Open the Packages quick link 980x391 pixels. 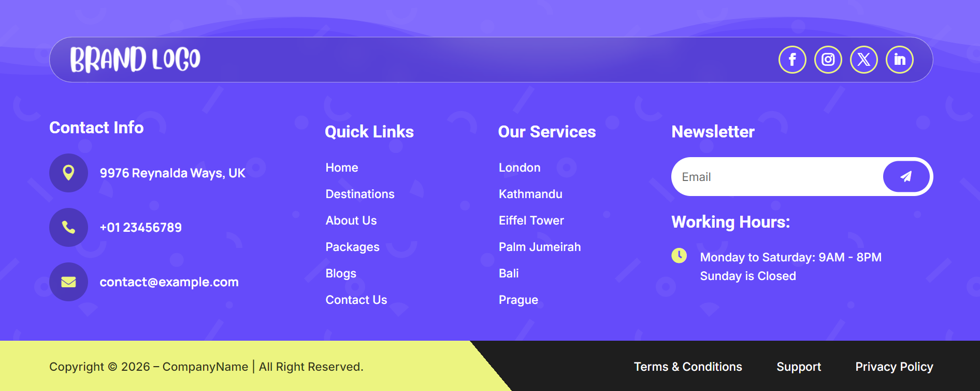pos(352,247)
